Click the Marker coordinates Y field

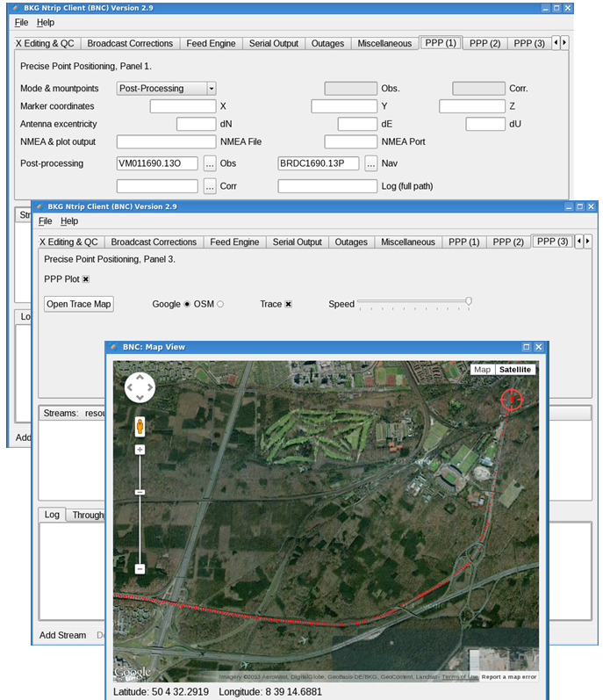(x=344, y=106)
